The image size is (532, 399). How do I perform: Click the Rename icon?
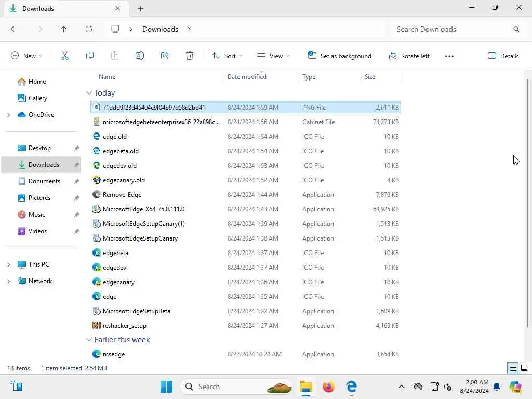click(x=139, y=56)
